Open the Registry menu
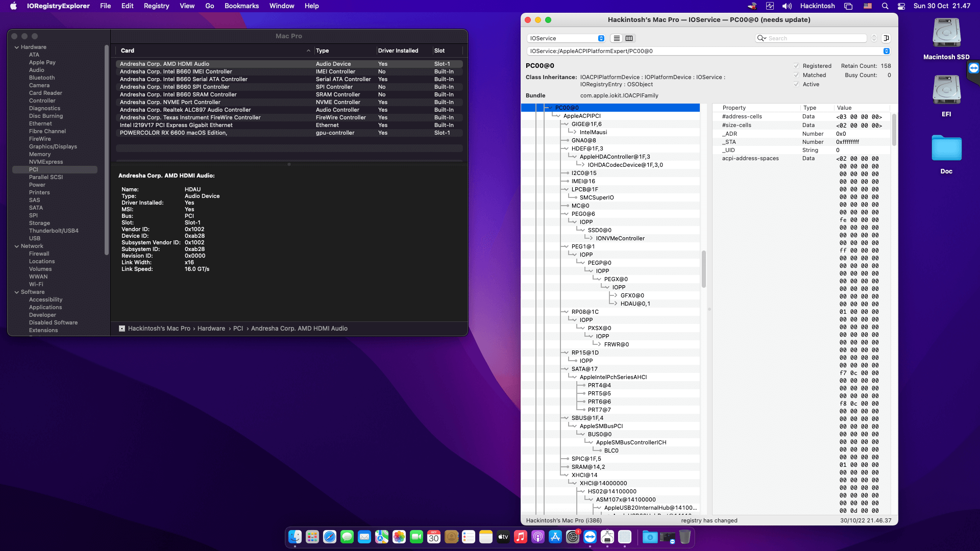Screen dimensions: 980x551 point(156,6)
